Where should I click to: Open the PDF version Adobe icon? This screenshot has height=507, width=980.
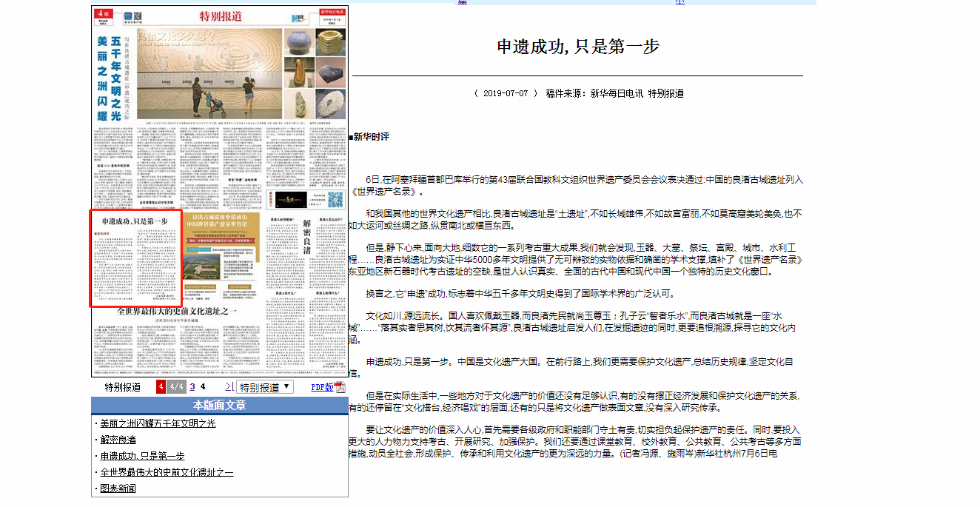click(x=340, y=387)
